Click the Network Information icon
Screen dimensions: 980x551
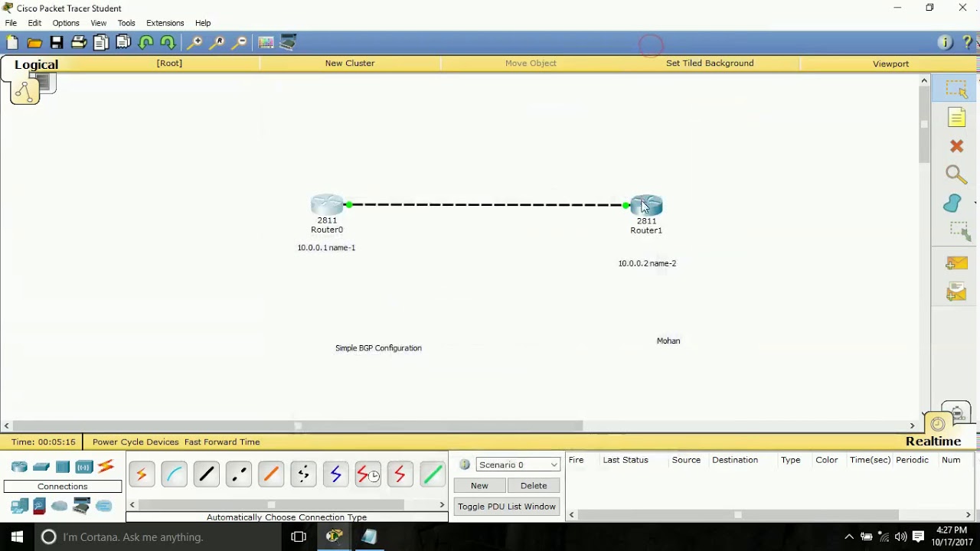tap(945, 43)
